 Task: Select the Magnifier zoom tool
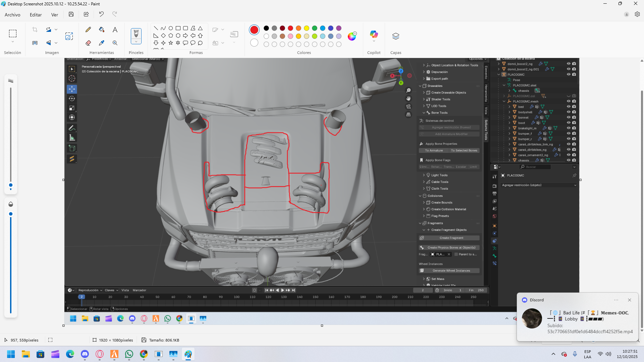(x=115, y=43)
